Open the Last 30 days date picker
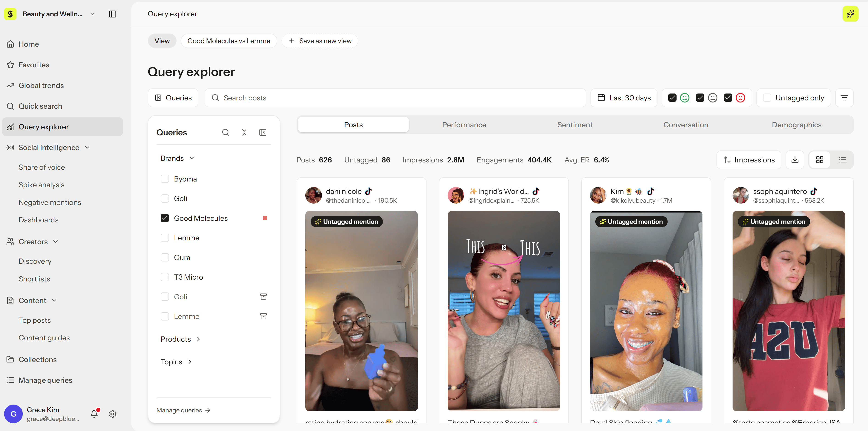This screenshot has height=431, width=868. tap(624, 98)
